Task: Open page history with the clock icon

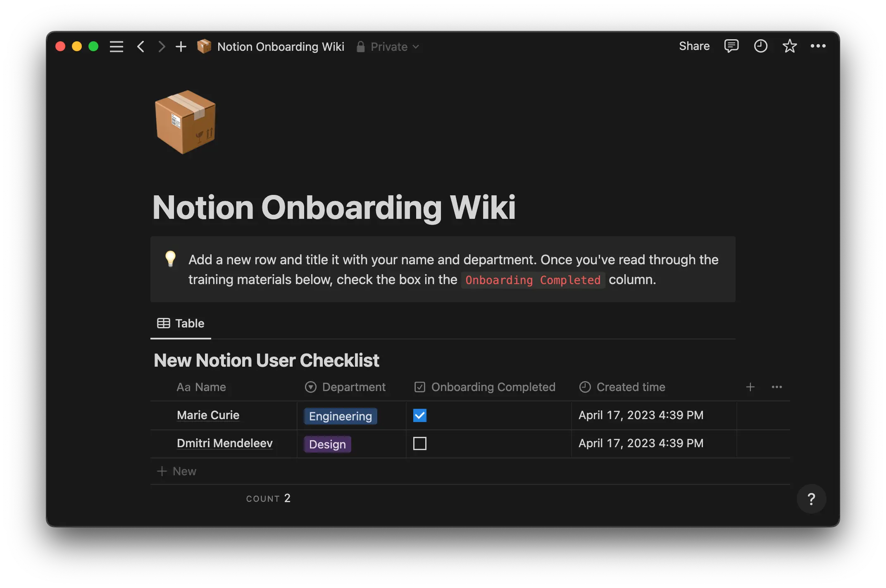Action: (760, 46)
